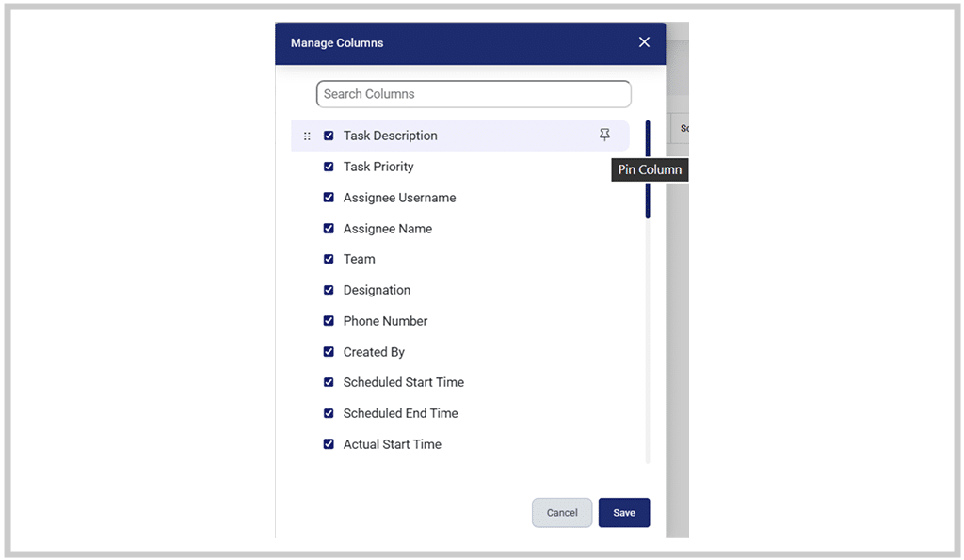The image size is (964, 560).
Task: Click the drag handle beside Task Description
Action: (x=307, y=136)
